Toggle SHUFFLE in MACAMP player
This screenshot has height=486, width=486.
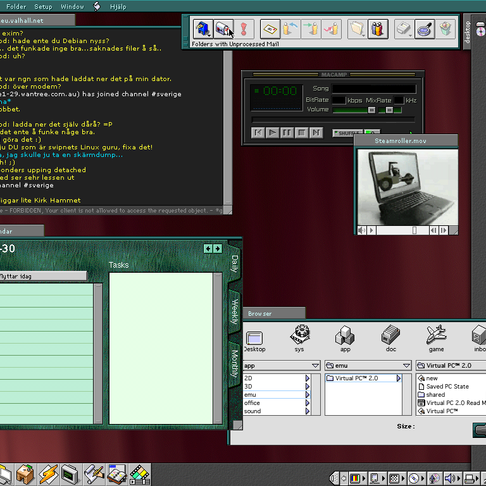coord(347,133)
